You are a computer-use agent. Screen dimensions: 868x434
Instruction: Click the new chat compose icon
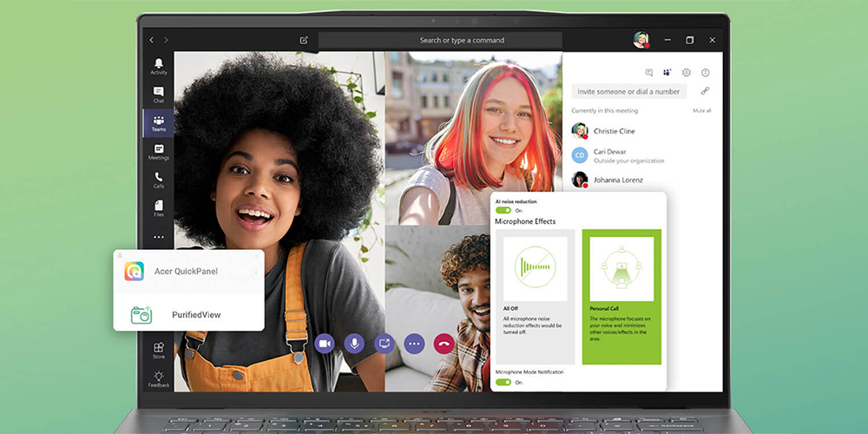point(304,40)
